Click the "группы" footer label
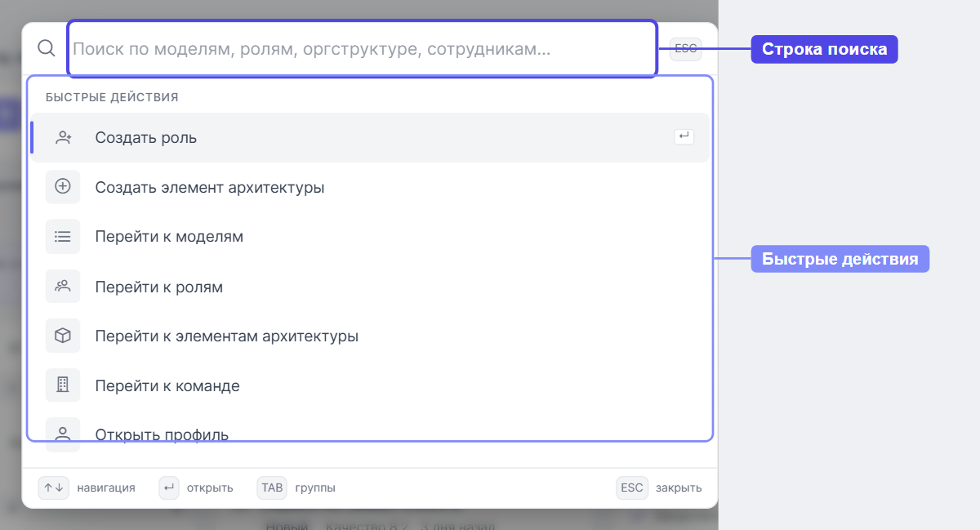The image size is (980, 530). (315, 488)
